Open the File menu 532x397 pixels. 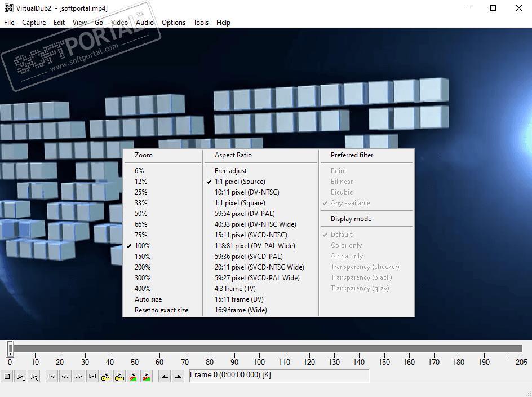(x=9, y=23)
